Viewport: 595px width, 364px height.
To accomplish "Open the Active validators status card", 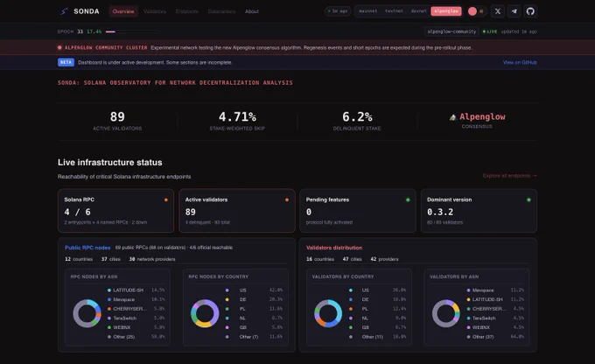I will click(237, 211).
